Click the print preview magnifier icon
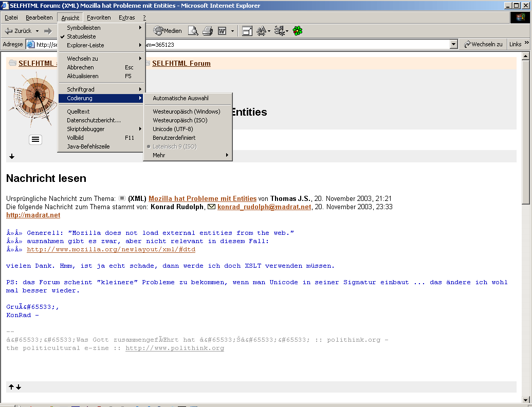This screenshot has width=532, height=407. (193, 31)
